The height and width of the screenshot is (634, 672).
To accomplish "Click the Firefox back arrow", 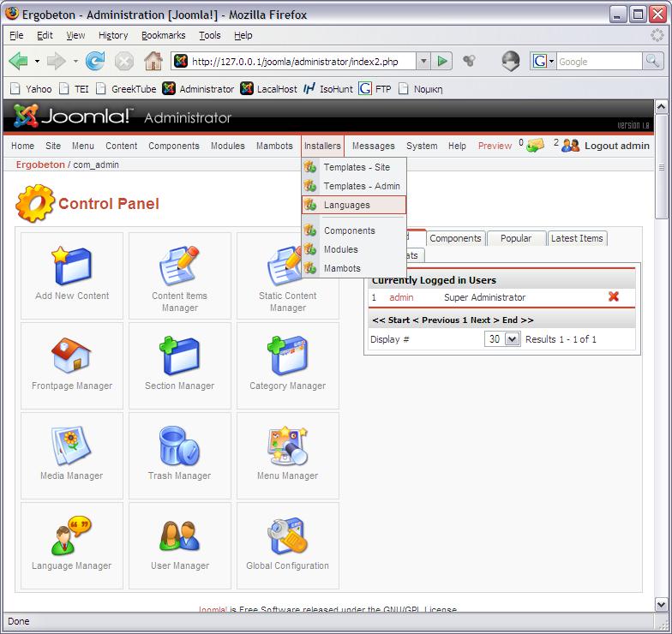I will click(x=19, y=62).
